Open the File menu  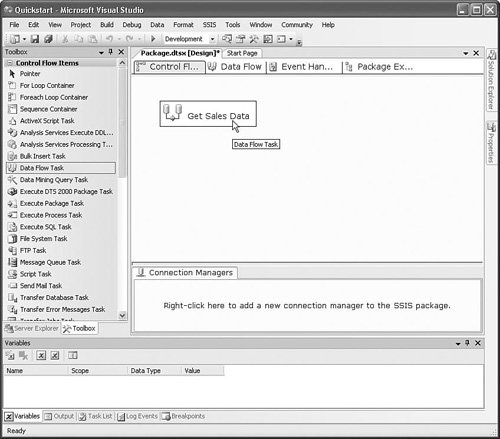click(x=14, y=25)
